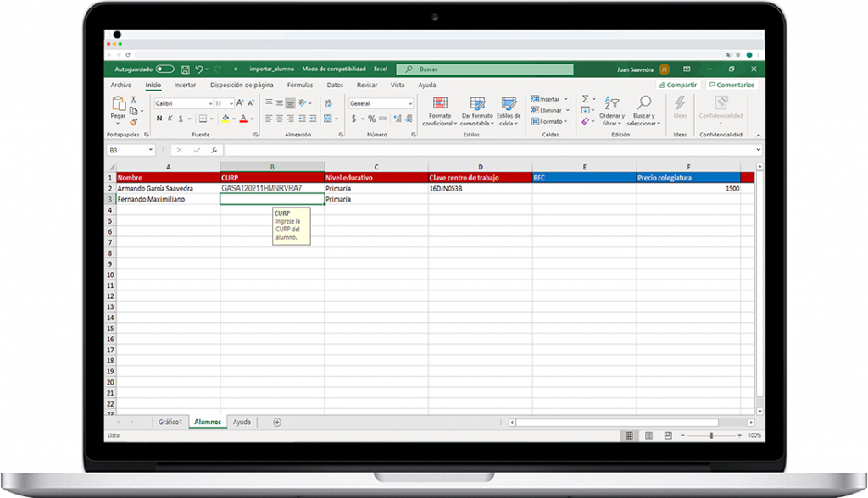Select the Format Painter brush icon
This screenshot has height=498, width=868.
coord(134,121)
